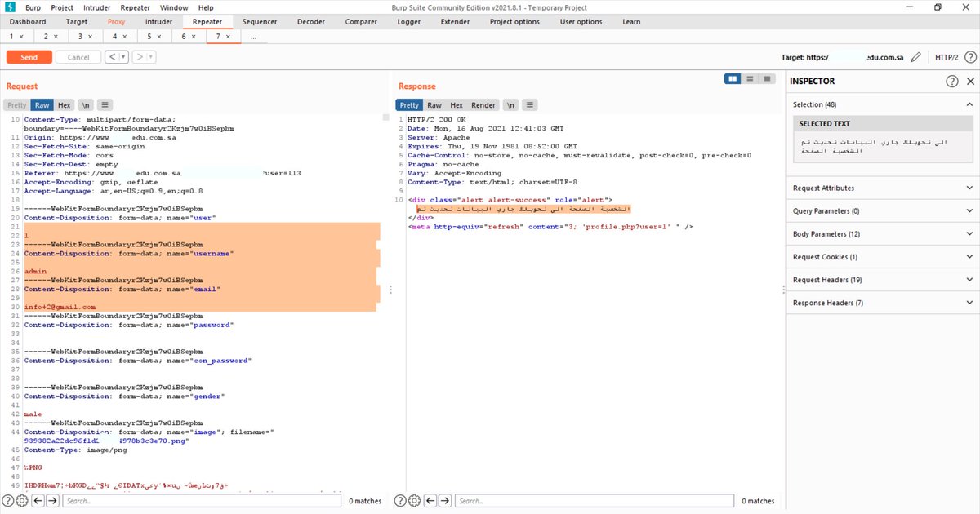Click previous match arrow in Request search
The height and width of the screenshot is (514, 980).
tap(38, 501)
